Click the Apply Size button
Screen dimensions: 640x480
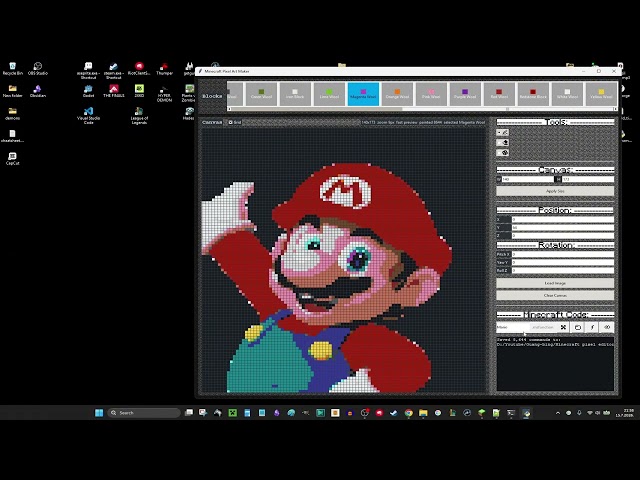pyautogui.click(x=555, y=191)
